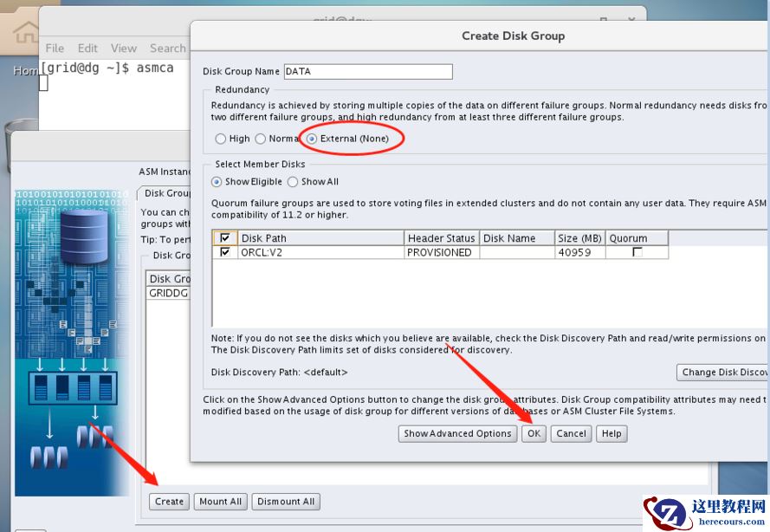Click the Size (MB) column header
Viewport: 770px width, 532px height.
580,237
